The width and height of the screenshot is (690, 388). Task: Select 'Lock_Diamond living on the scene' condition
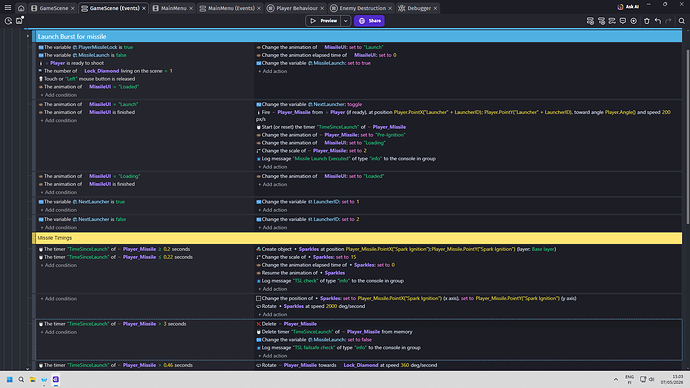(x=106, y=71)
